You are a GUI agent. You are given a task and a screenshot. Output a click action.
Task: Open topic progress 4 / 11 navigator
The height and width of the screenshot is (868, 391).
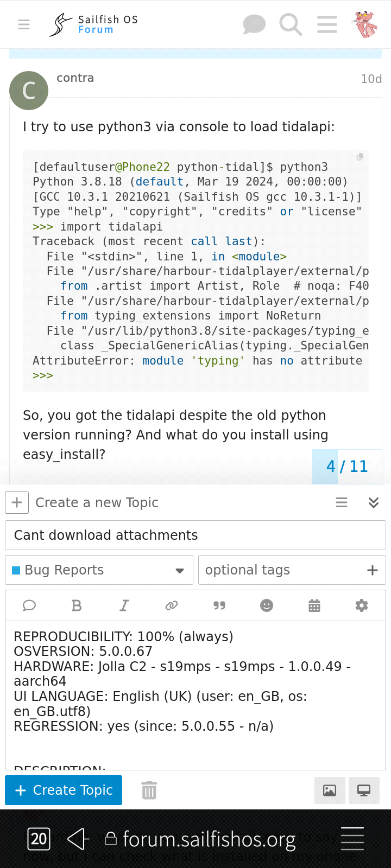(347, 467)
